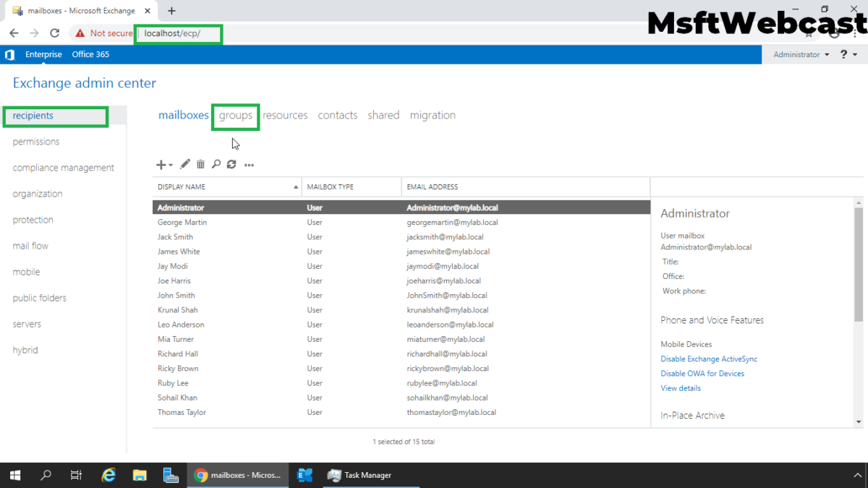Sort by the DISPLAY NAME column header

point(184,187)
